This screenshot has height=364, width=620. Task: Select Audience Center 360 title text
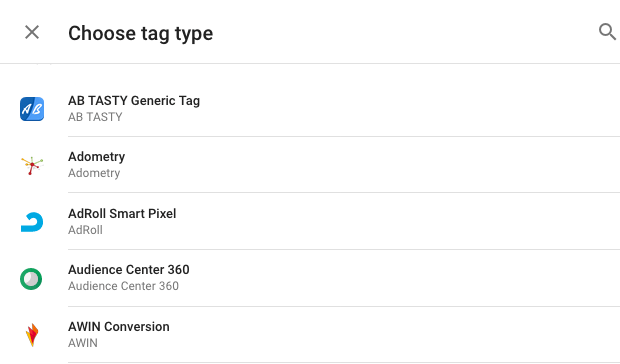(129, 270)
